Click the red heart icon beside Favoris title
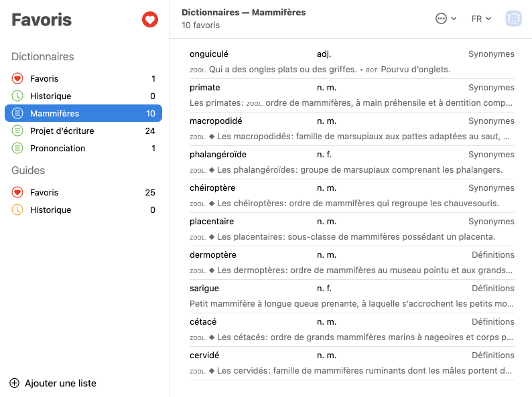The height and width of the screenshot is (397, 532). click(149, 20)
